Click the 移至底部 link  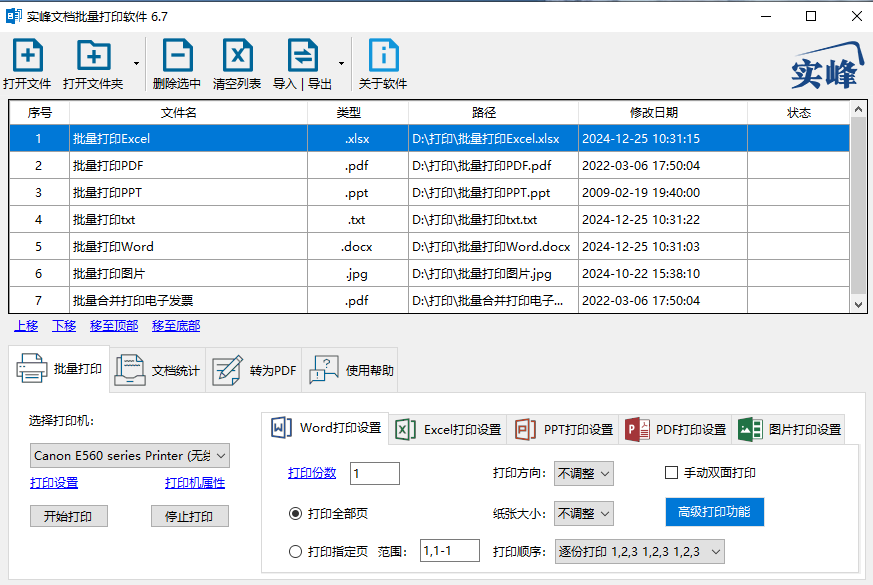click(x=176, y=326)
